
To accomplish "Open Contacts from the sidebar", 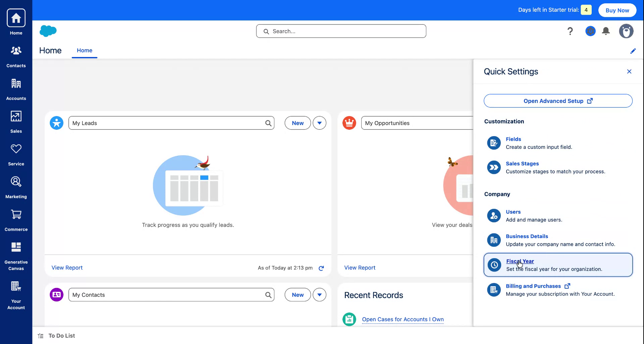I will [16, 55].
